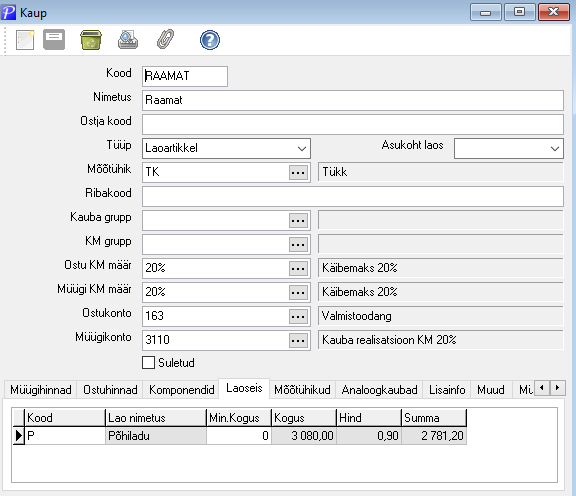Tick the Suletud checkbox
This screenshot has width=576, height=496.
[148, 363]
